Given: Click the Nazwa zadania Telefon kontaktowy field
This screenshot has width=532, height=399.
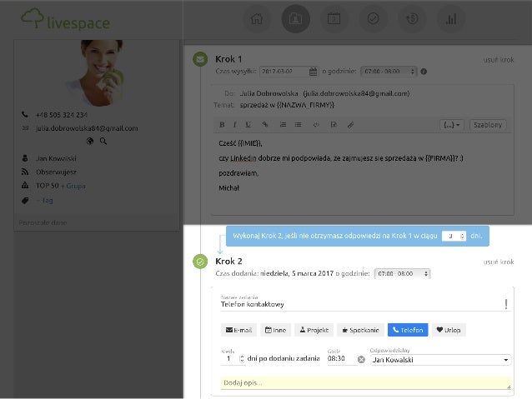Looking at the screenshot, I should click(361, 304).
